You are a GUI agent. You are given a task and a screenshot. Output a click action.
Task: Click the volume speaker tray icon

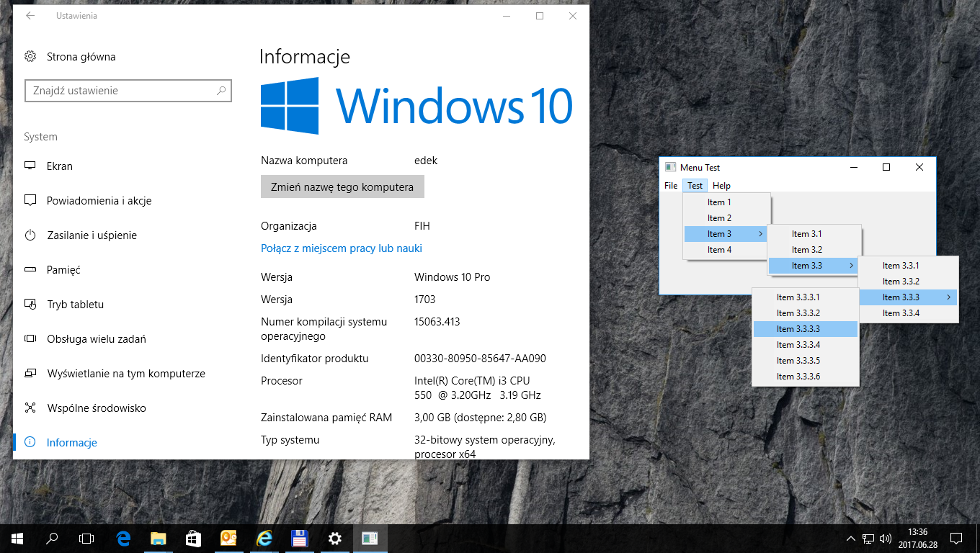[886, 538]
